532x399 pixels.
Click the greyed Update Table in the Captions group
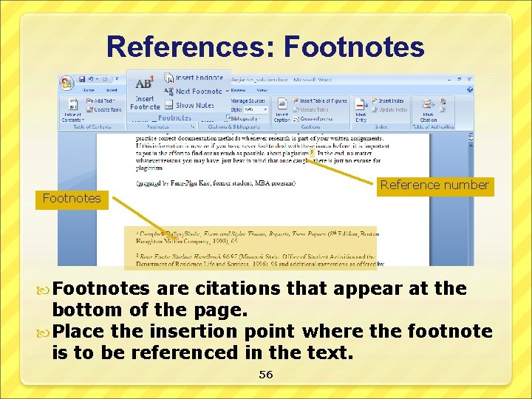(x=310, y=109)
